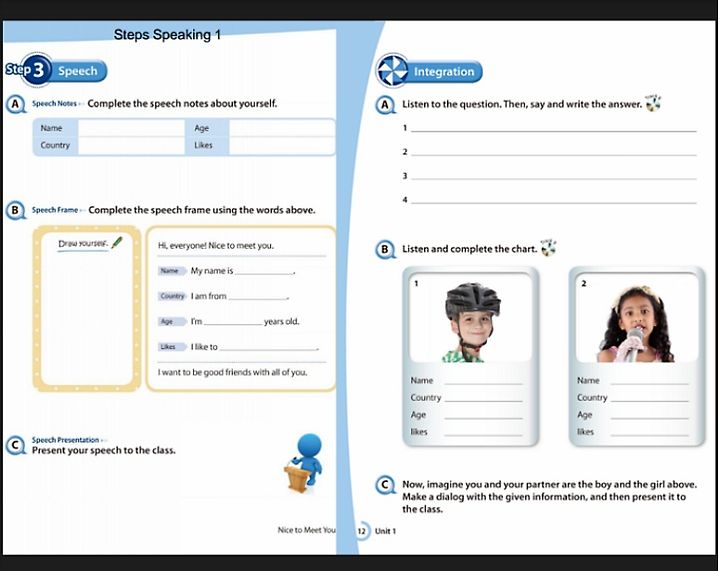
Task: Click the 'Likes' tag in speech frame
Action: pyautogui.click(x=172, y=347)
